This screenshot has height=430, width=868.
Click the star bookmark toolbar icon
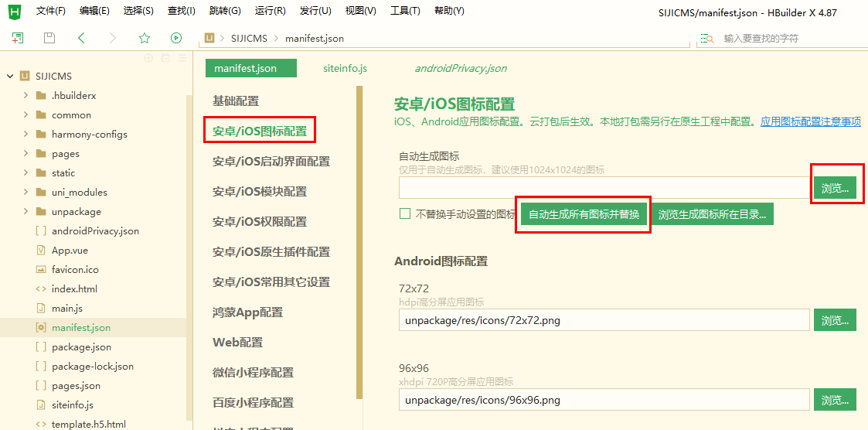tap(145, 38)
